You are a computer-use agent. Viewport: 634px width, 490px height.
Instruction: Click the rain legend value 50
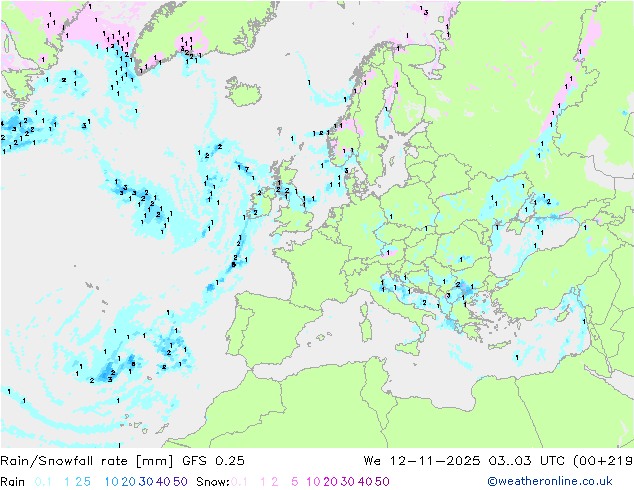coord(180,482)
